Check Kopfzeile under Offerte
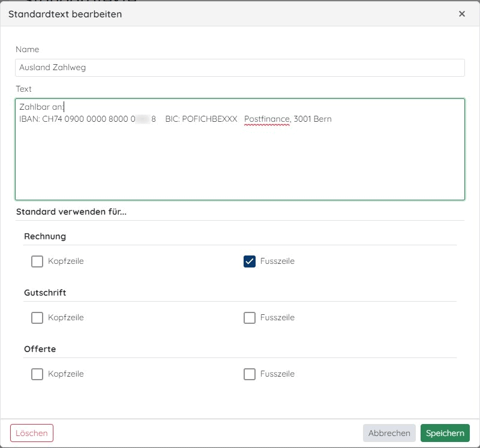This screenshot has width=480, height=448. [37, 374]
